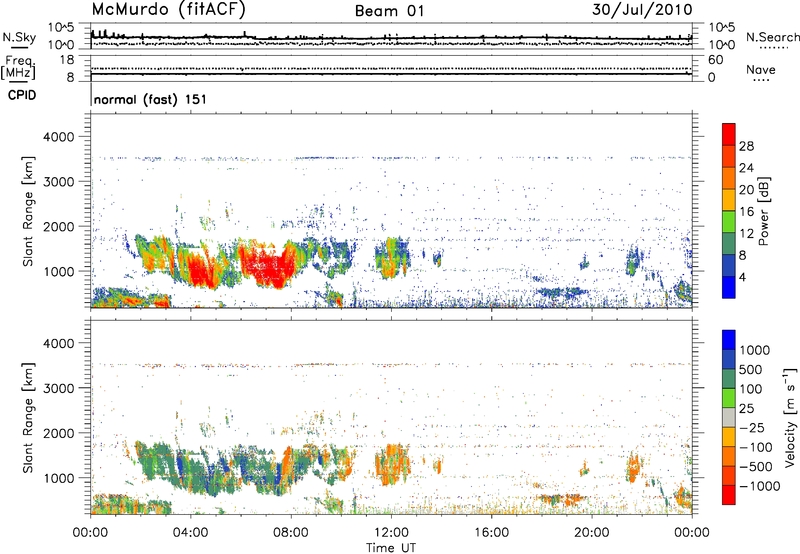Click the "Slant Range [km]" label of the power panel
The image size is (800, 554).
click(x=28, y=212)
